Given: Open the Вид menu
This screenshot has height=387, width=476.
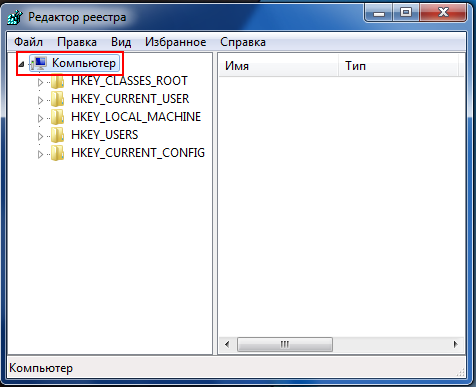Looking at the screenshot, I should tap(121, 42).
